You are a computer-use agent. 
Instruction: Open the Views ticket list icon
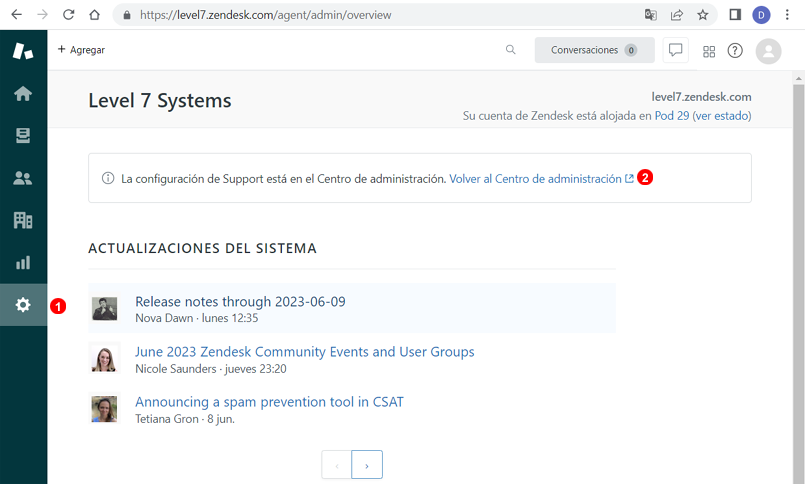tap(23, 135)
